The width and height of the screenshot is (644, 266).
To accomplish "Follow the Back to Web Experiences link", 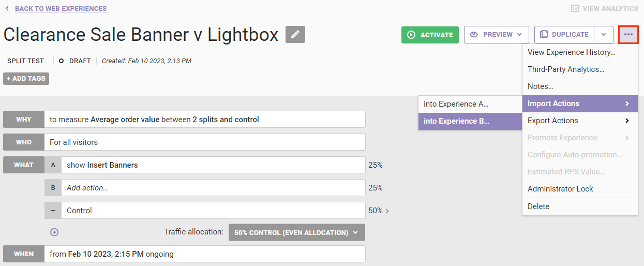I will (61, 9).
